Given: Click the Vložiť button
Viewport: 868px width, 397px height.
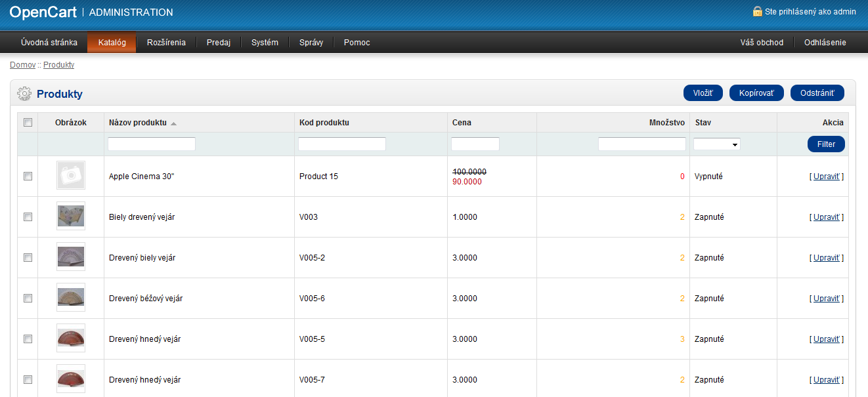Looking at the screenshot, I should pos(703,93).
